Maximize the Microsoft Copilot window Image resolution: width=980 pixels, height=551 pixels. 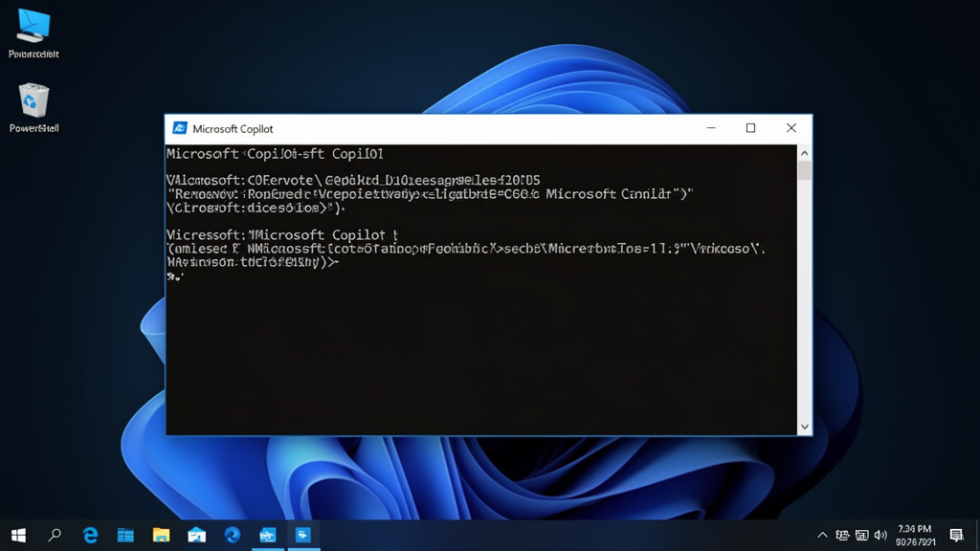[x=750, y=128]
